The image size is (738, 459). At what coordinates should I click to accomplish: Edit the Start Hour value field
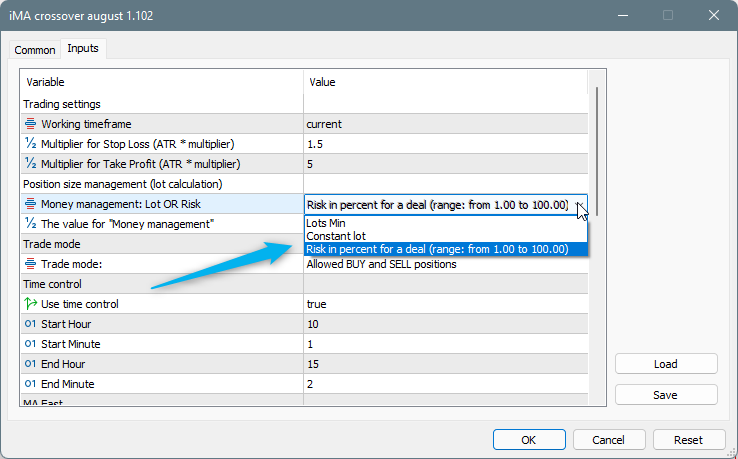point(445,324)
